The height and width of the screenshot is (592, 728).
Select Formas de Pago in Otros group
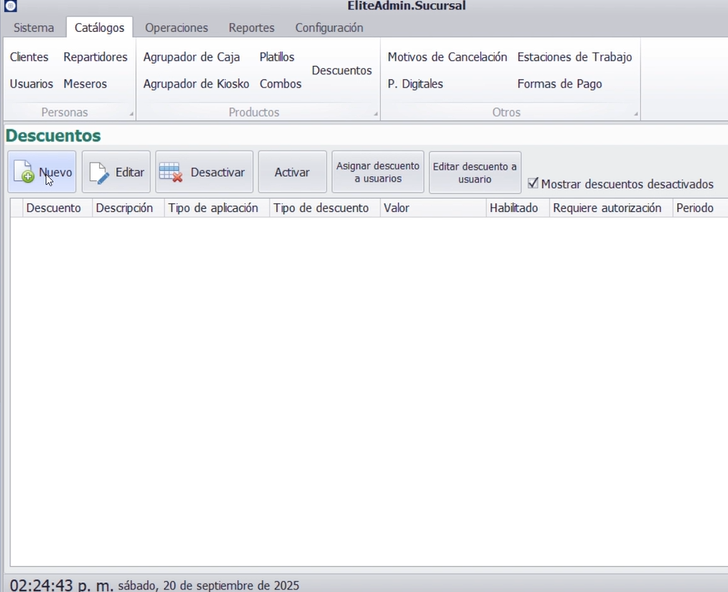point(559,84)
